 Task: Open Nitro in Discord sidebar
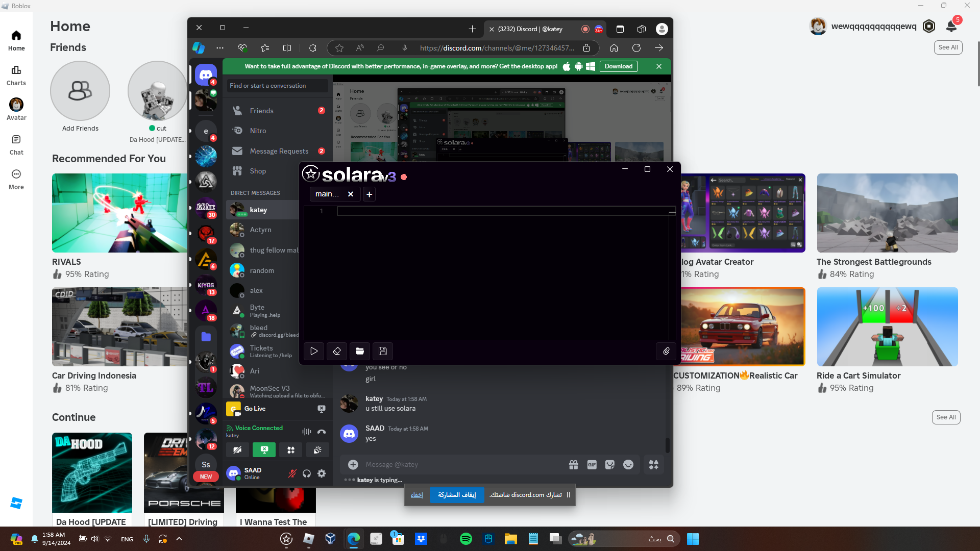tap(278, 131)
